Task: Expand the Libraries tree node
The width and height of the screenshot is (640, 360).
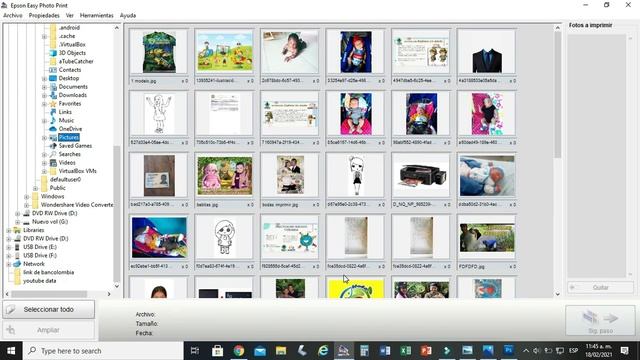Action: click(x=9, y=231)
